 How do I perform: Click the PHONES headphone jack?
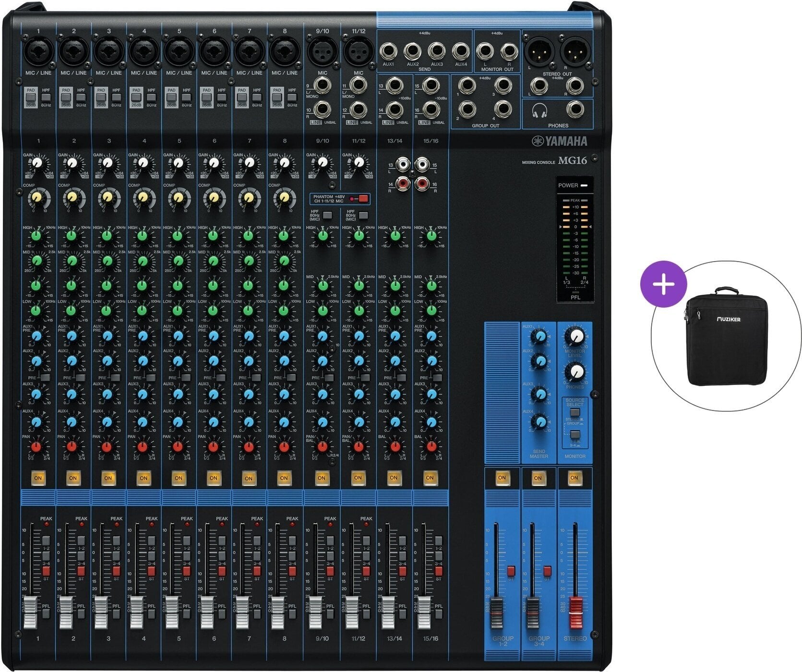(x=574, y=110)
